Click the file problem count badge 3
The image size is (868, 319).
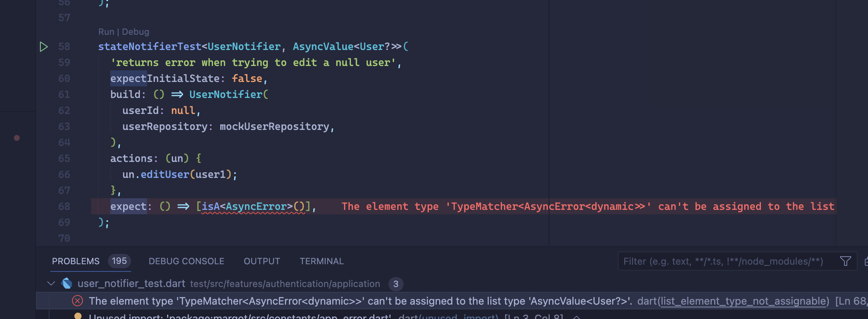396,284
